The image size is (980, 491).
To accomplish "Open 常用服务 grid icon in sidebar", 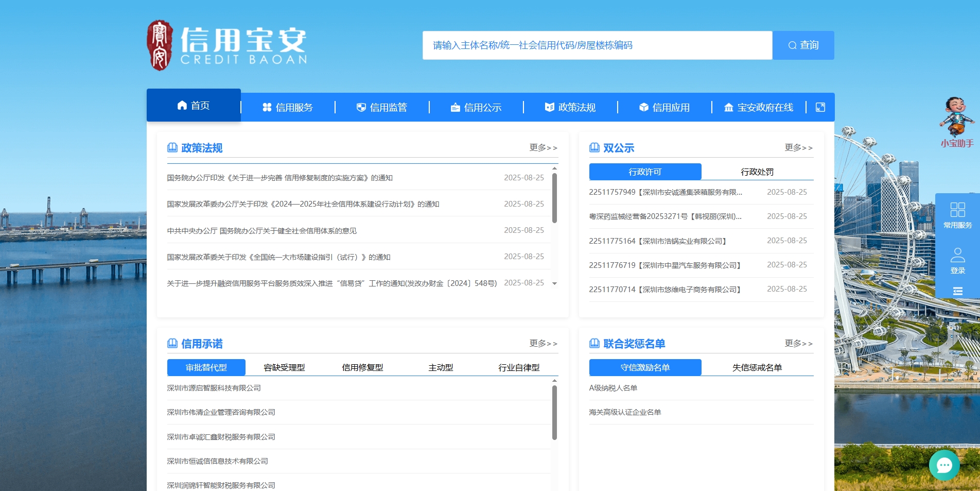I will point(957,210).
